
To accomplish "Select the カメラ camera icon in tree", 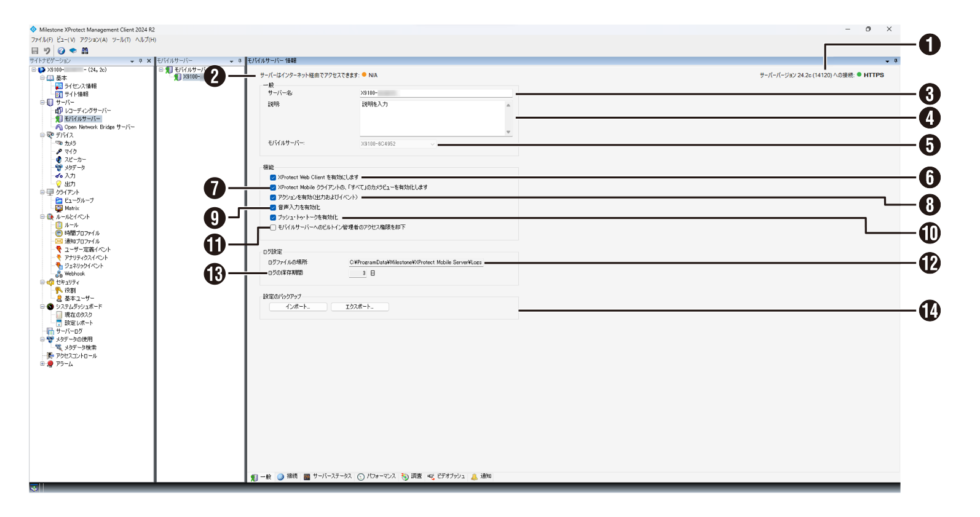I will (x=59, y=143).
